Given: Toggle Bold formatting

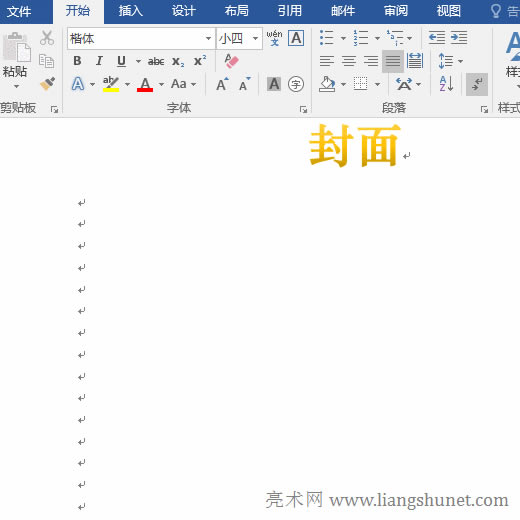Looking at the screenshot, I should tap(77, 61).
